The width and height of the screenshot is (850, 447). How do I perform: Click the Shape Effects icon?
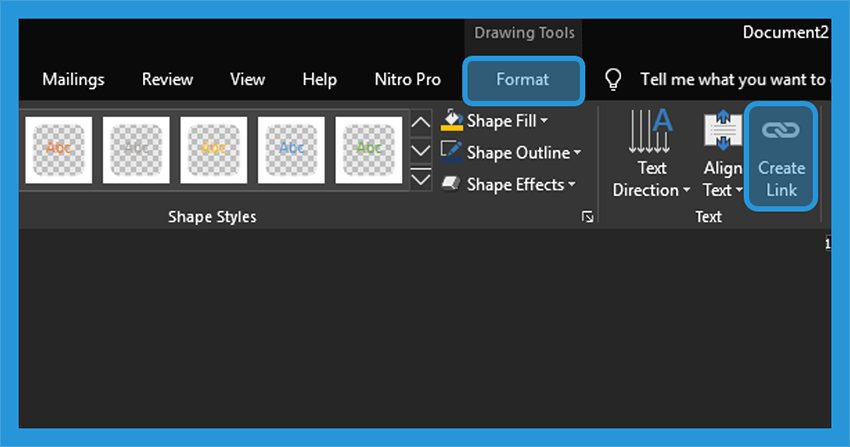pyautogui.click(x=451, y=184)
